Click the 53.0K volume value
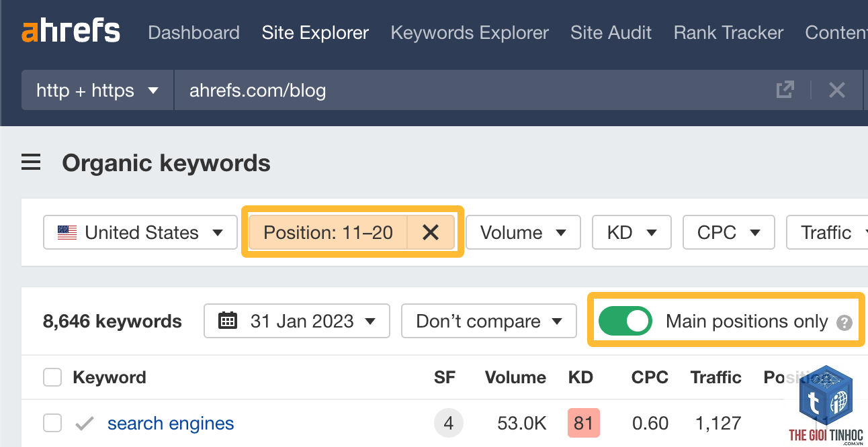The width and height of the screenshot is (868, 447). tap(521, 424)
